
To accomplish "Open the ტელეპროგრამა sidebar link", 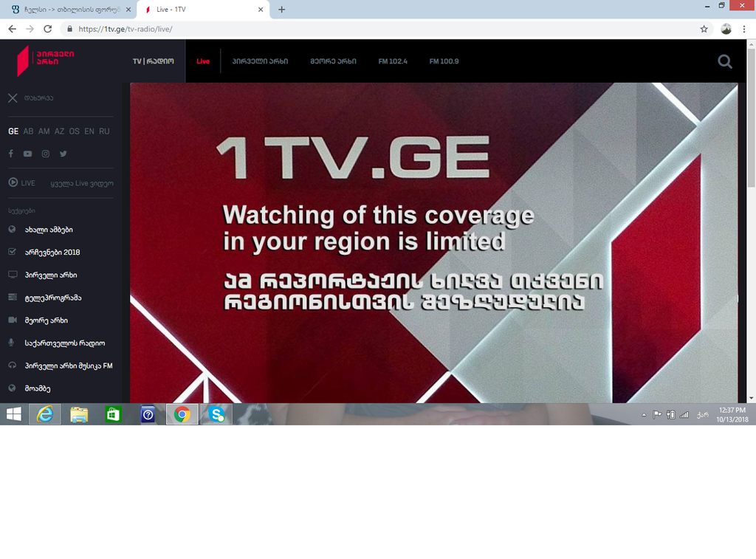I will point(53,298).
